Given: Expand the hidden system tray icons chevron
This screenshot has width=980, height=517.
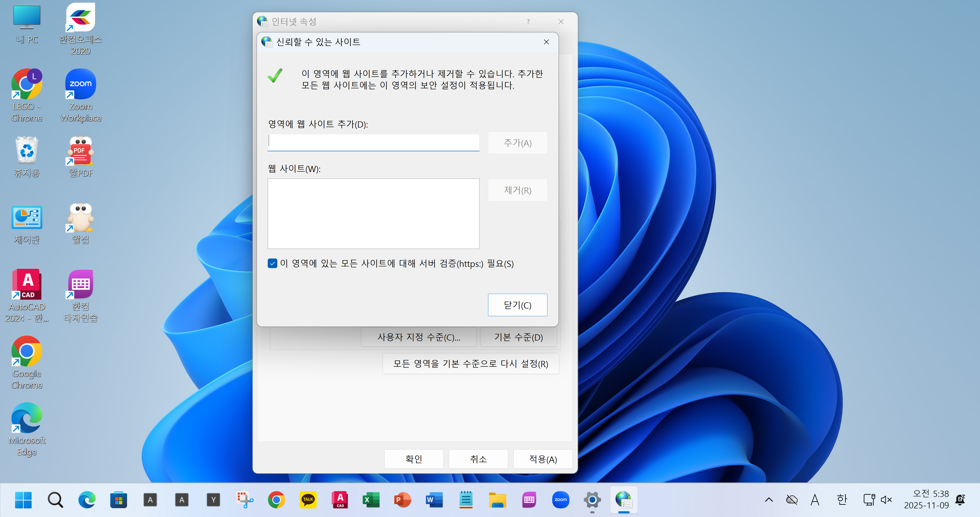Looking at the screenshot, I should (x=768, y=500).
